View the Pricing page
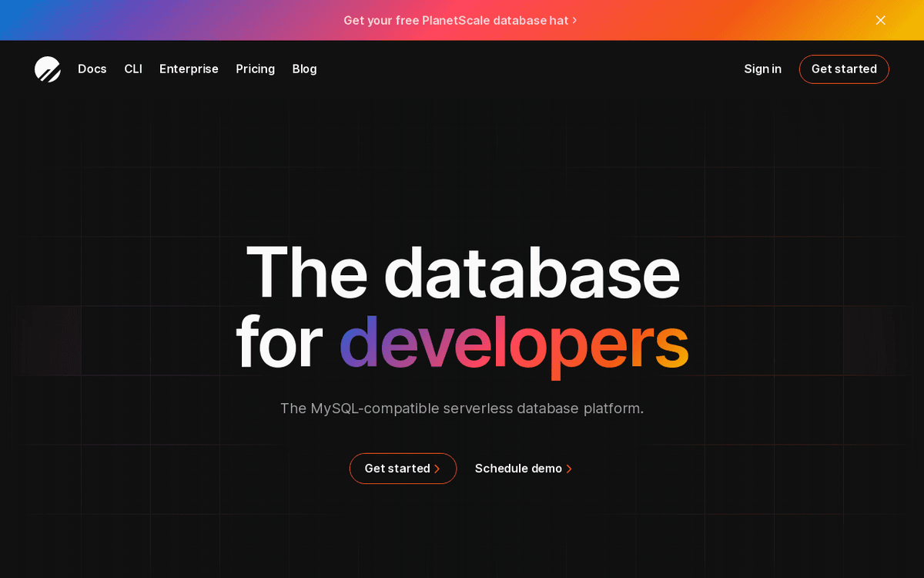 click(x=255, y=69)
